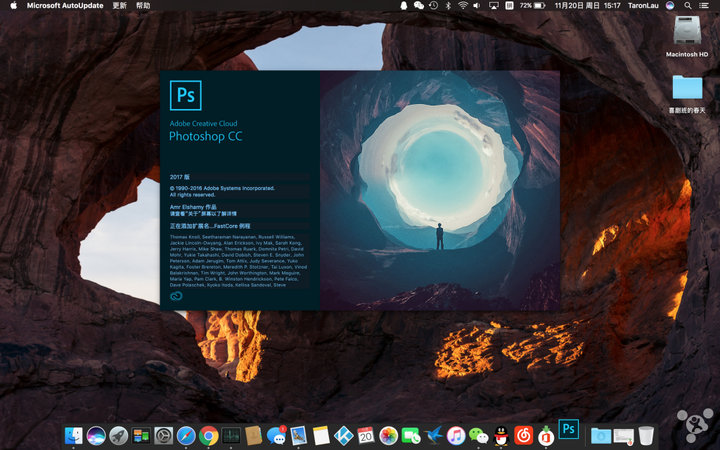Open Notification Center list icon
720x450 pixels.
703,6
